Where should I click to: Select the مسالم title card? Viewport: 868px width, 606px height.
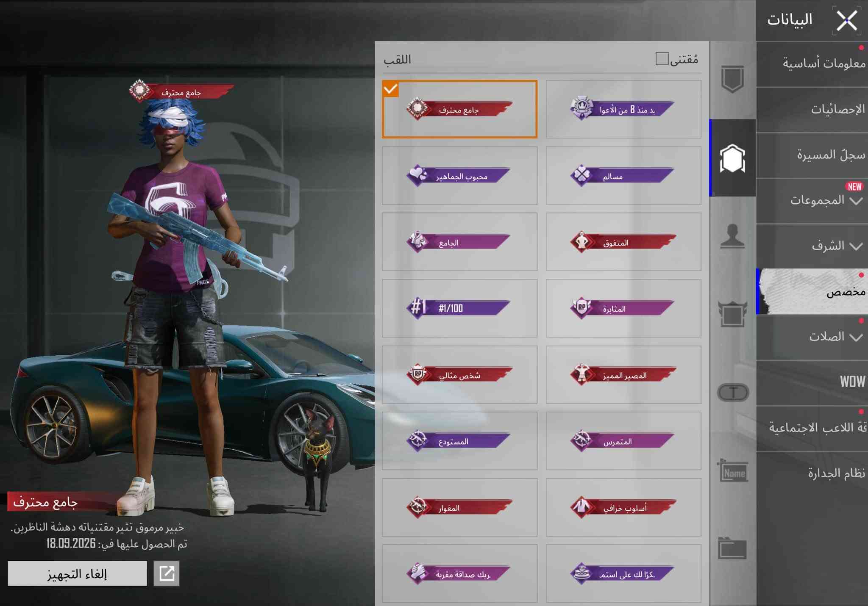(x=623, y=176)
